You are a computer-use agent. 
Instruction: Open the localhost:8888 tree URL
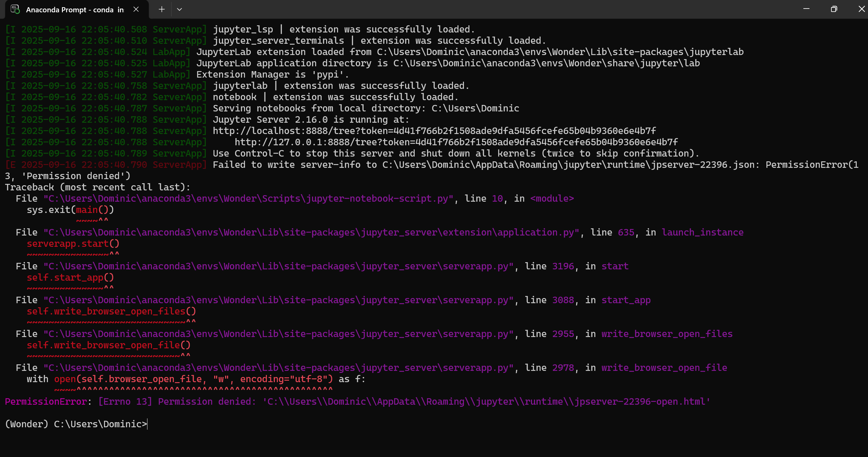click(x=434, y=131)
